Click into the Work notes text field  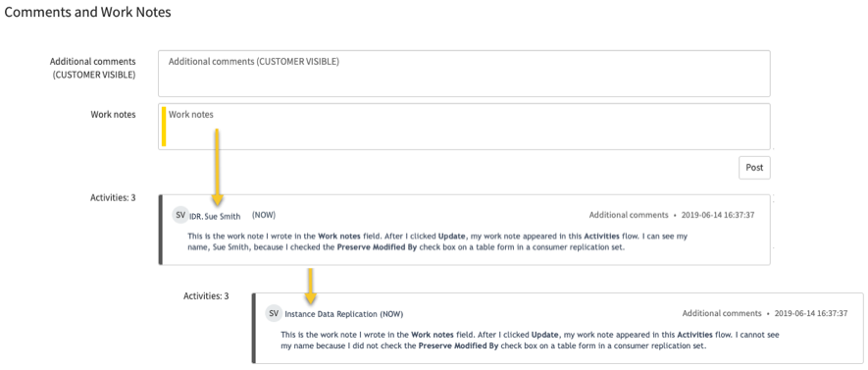[464, 127]
